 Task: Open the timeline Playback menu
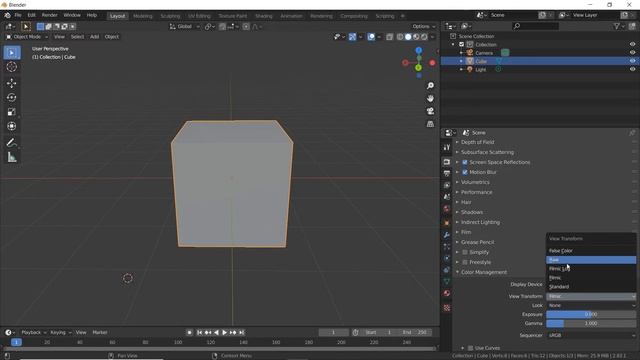[x=33, y=333]
